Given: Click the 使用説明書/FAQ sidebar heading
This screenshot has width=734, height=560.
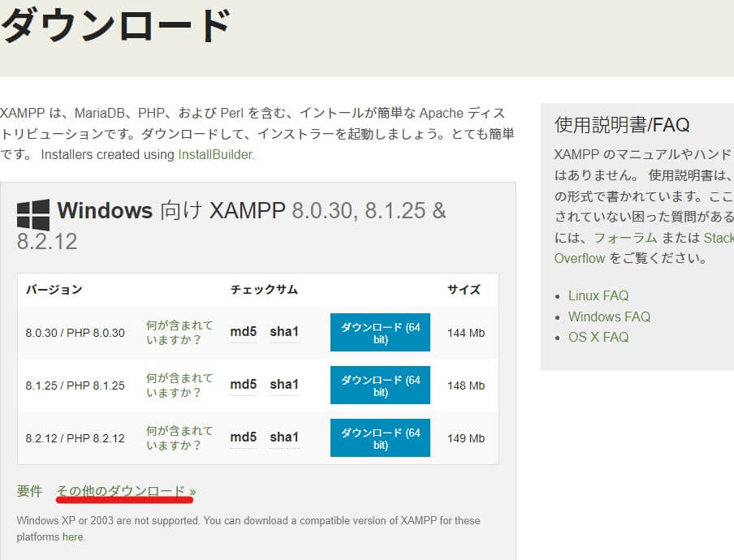Looking at the screenshot, I should [622, 125].
